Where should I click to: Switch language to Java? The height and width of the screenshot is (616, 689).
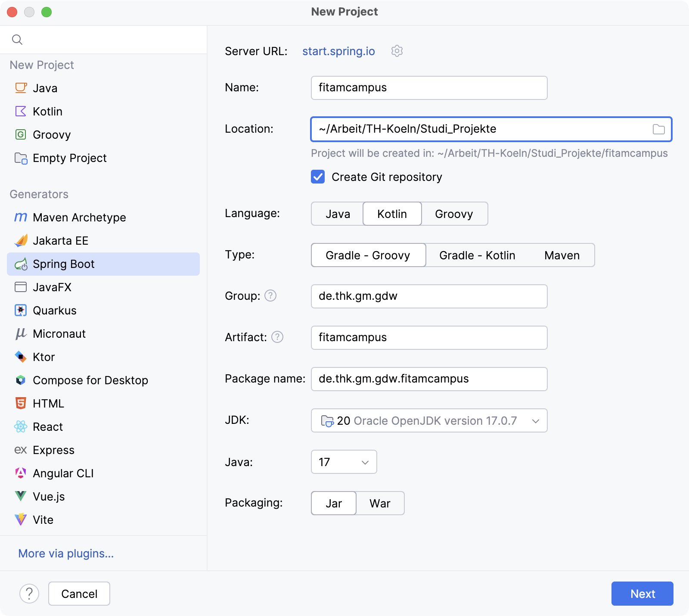click(x=338, y=214)
